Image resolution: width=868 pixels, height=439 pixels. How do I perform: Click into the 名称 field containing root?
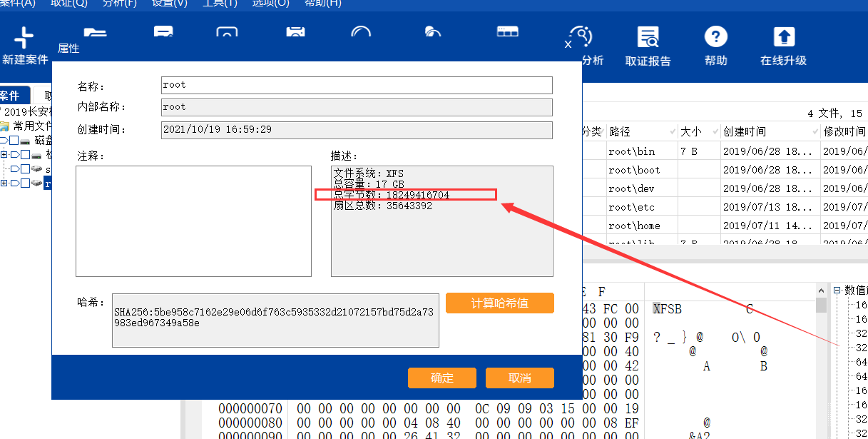tap(357, 85)
